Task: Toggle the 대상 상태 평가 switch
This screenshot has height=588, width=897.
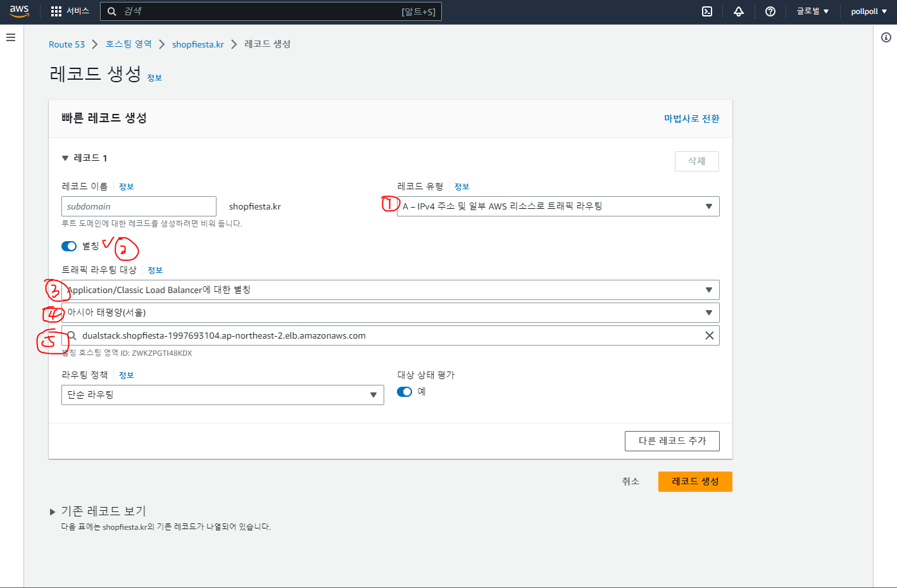Action: pyautogui.click(x=405, y=392)
